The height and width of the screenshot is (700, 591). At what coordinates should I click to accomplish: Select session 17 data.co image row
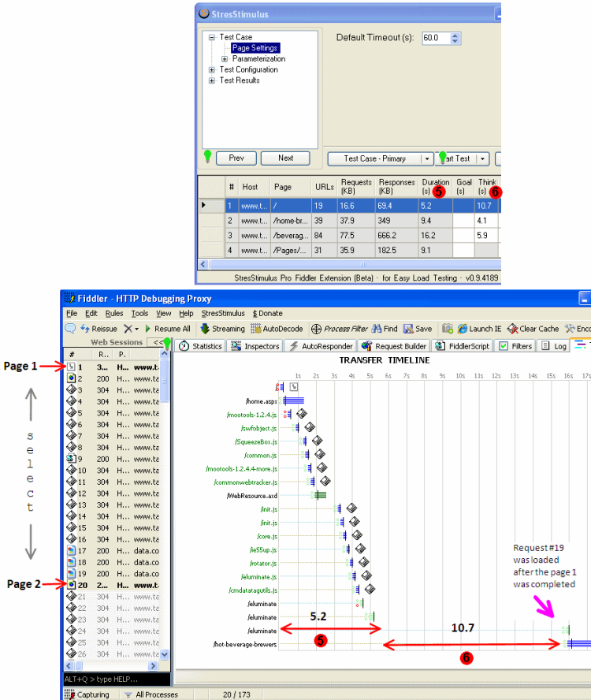pyautogui.click(x=112, y=551)
